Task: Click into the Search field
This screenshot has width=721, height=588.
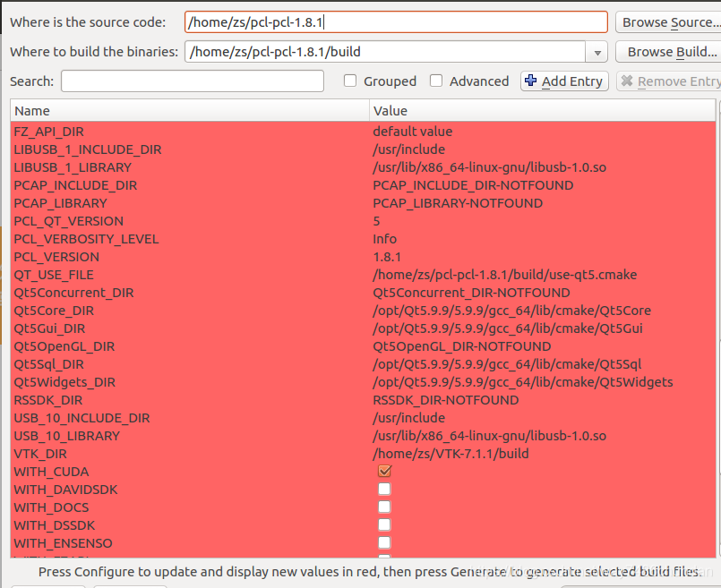Action: [x=193, y=81]
